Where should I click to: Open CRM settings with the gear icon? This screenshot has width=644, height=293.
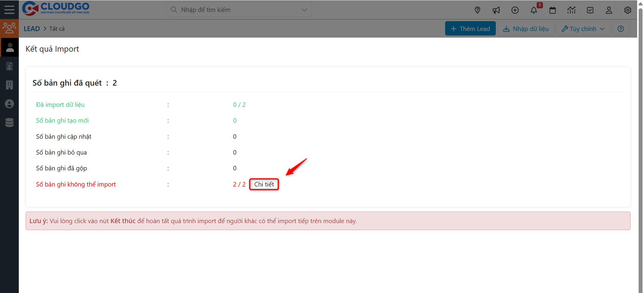click(x=628, y=10)
